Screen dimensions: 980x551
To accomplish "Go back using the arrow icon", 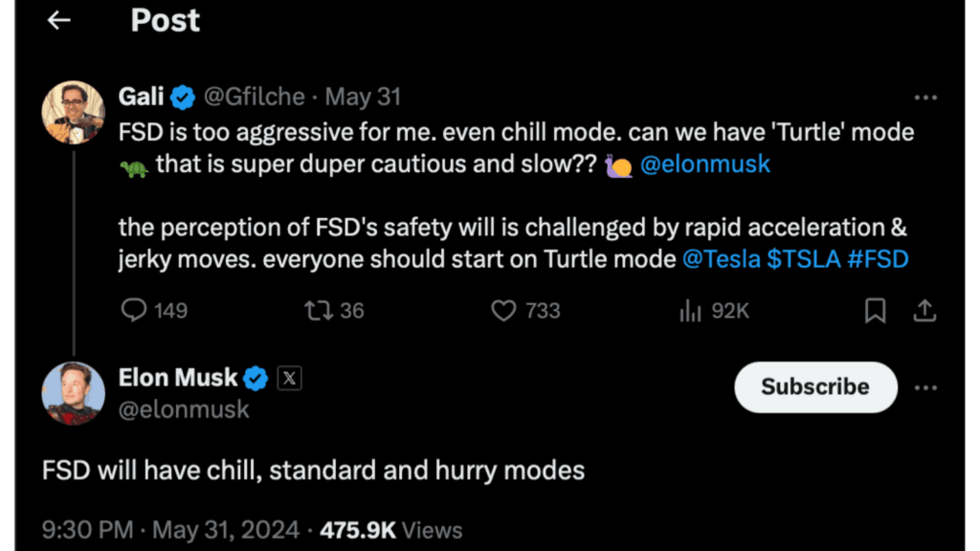I will coord(58,21).
